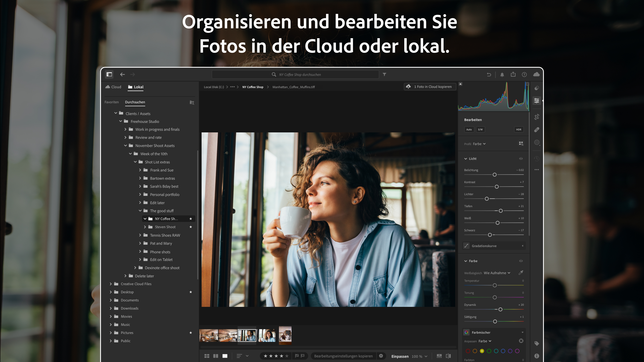Image resolution: width=644 pixels, height=362 pixels.
Task: Open the help question mark icon
Action: pyautogui.click(x=524, y=74)
